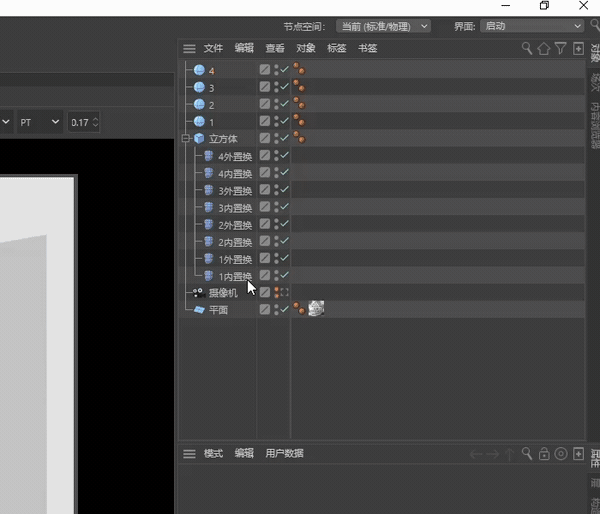
Task: Click the layer box of 3外置换
Action: pos(265,189)
